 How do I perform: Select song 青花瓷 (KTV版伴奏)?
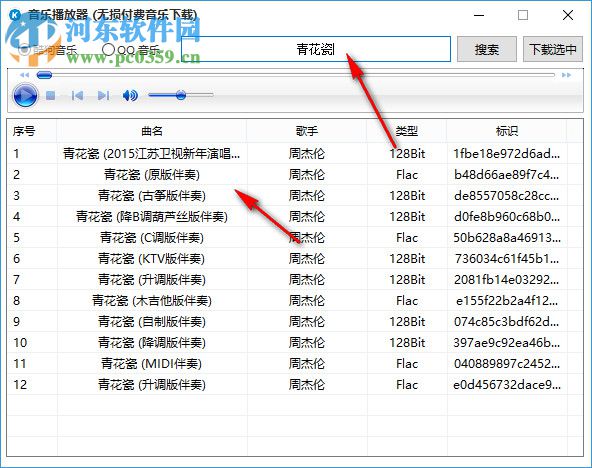click(152, 259)
